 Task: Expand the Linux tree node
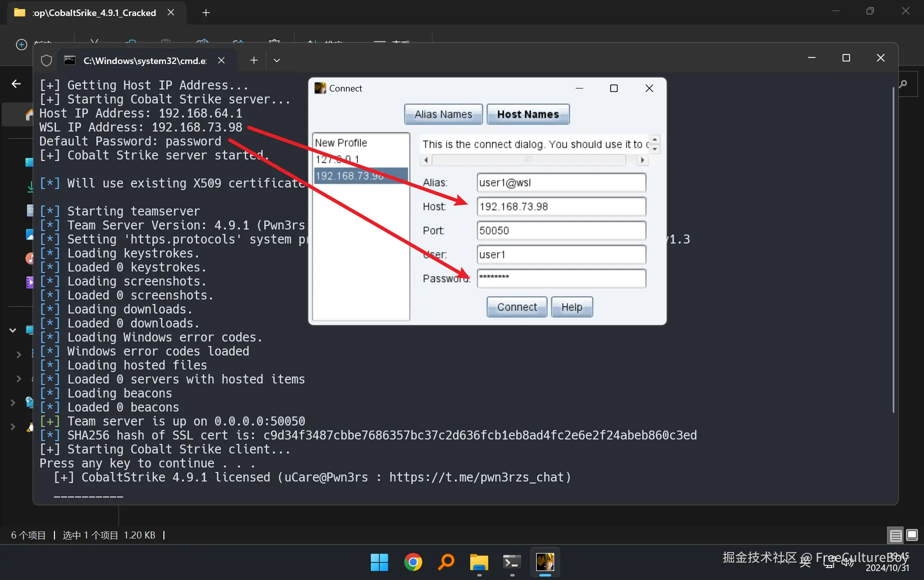[x=13, y=426]
